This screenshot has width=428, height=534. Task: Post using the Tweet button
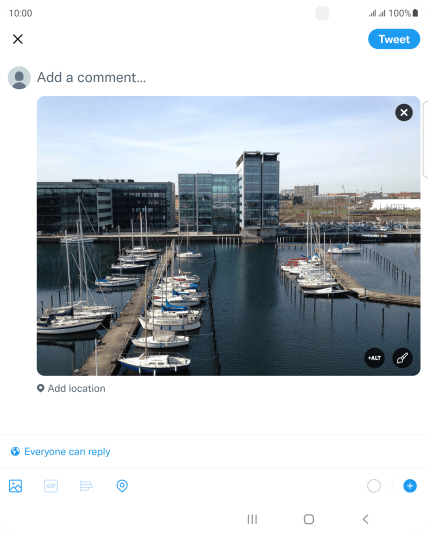click(394, 39)
